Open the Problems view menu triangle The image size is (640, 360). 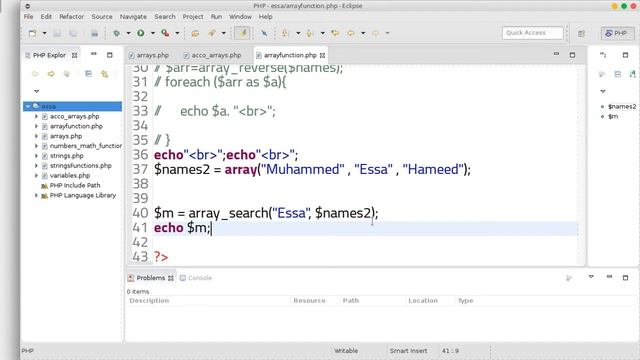(591, 277)
